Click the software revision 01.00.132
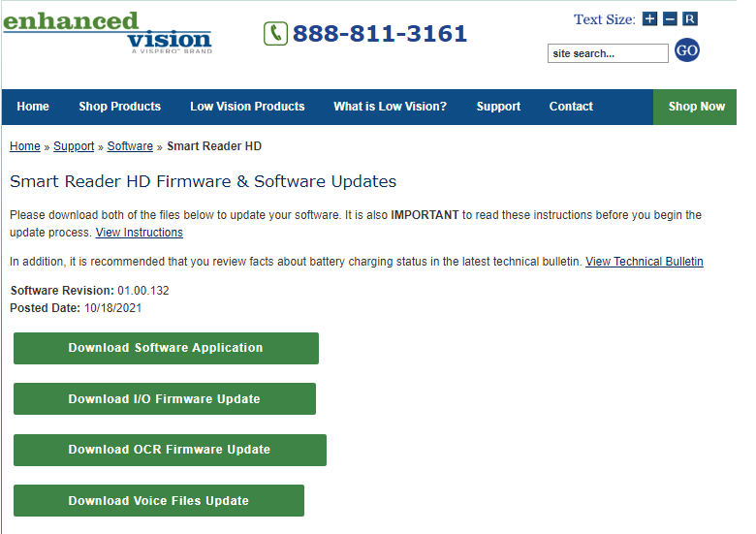This screenshot has width=756, height=534. (x=143, y=291)
